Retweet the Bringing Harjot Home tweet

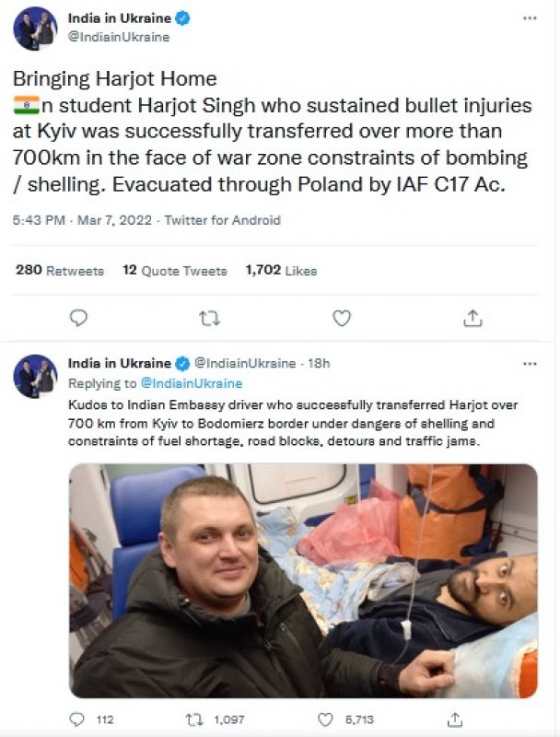point(210,318)
